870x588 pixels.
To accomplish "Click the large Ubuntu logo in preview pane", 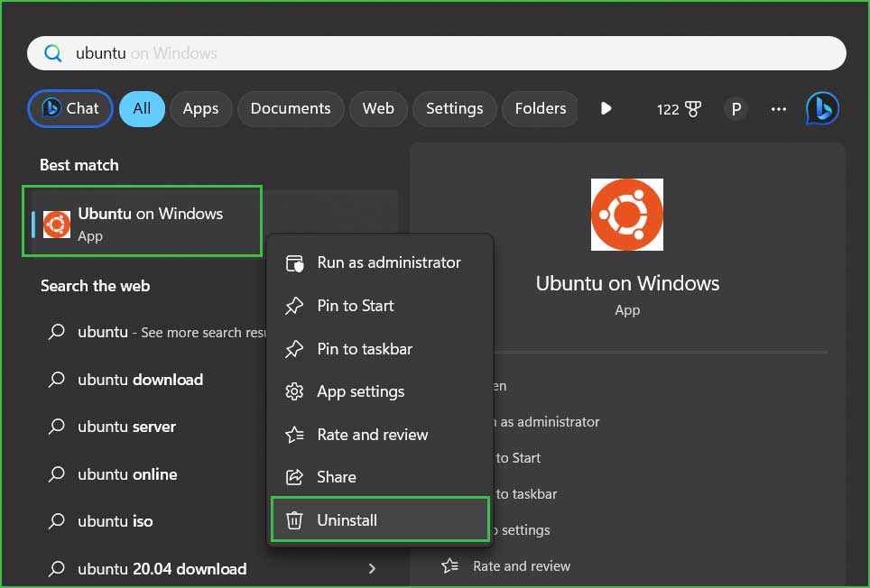I will (x=627, y=215).
